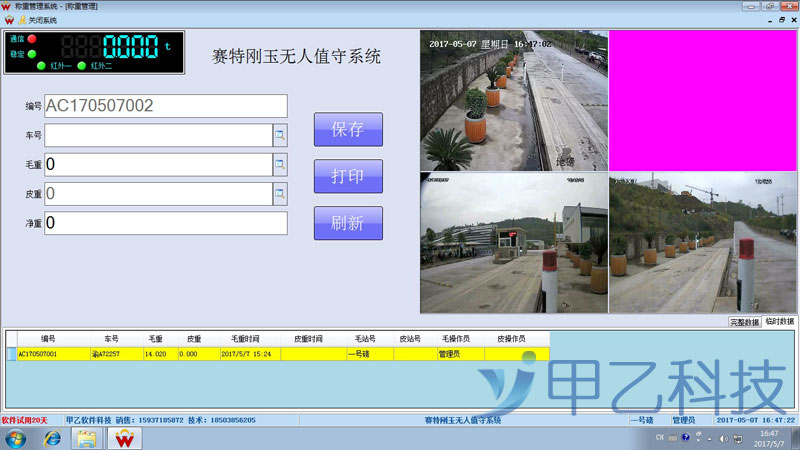800x450 pixels.
Task: Click the green 红外二 indicator light
Action: 82,66
